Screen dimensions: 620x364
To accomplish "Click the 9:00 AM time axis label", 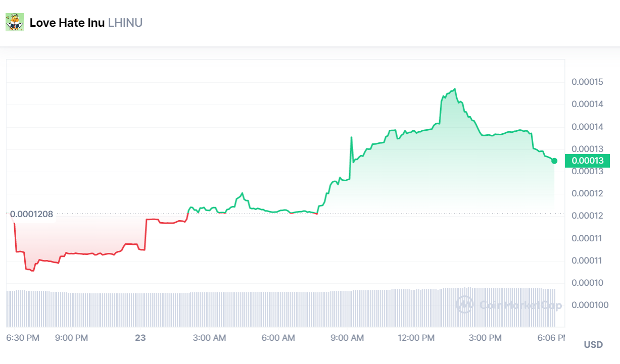I will pos(348,337).
